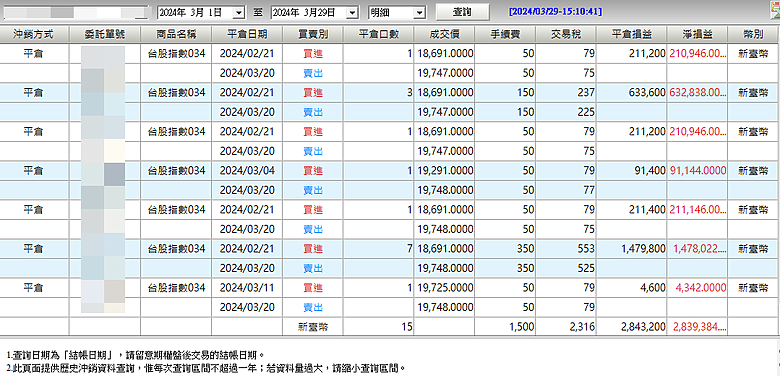The image size is (780, 376).
Task: Click 新臺幣 in the totals row
Action: tap(313, 327)
